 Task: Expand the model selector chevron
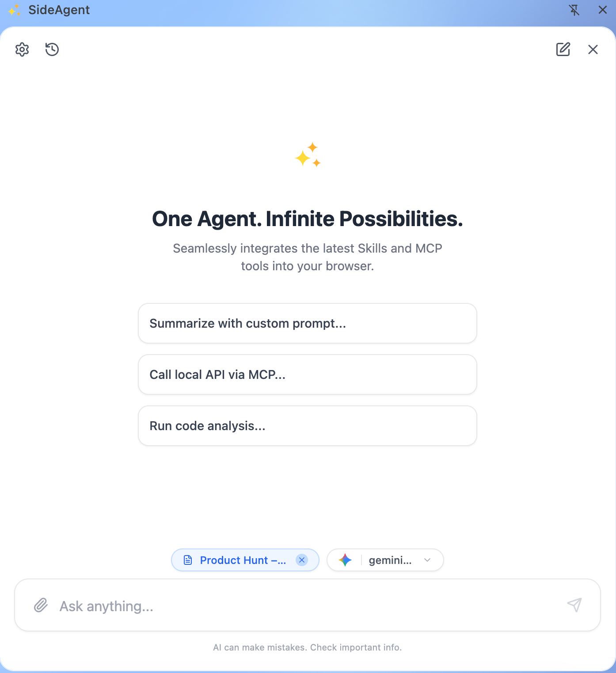[427, 560]
